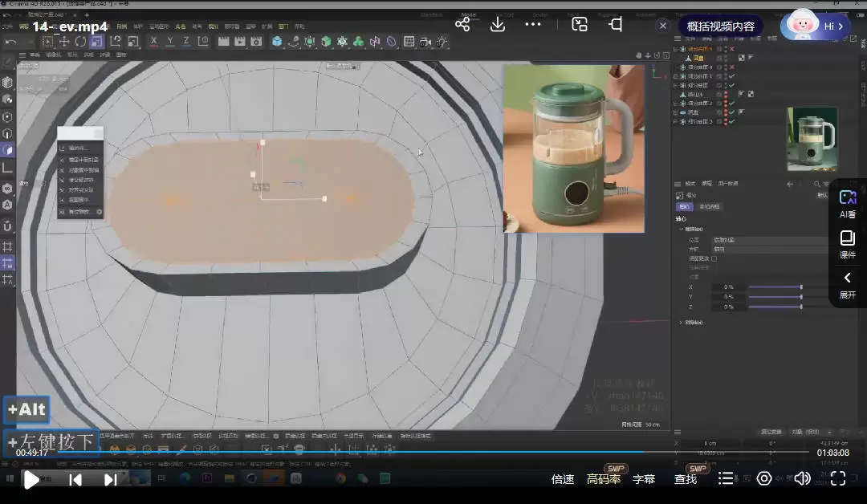Add a Camera object from the toolbar
Image resolution: width=867 pixels, height=504 pixels.
[425, 42]
